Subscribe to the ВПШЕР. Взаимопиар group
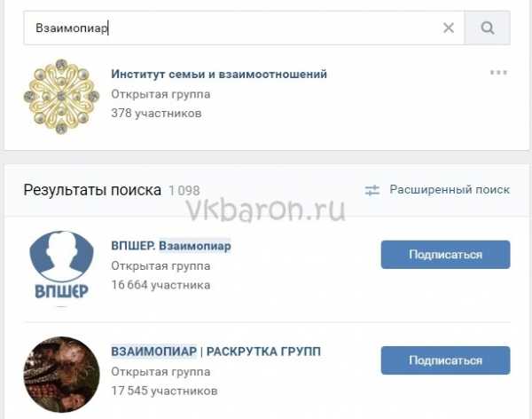Screen dimensions: 532x419 tap(445, 255)
